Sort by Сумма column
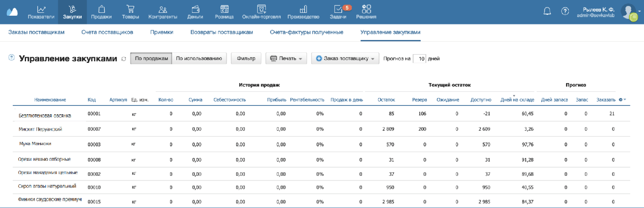The width and height of the screenshot is (644, 208). point(195,100)
